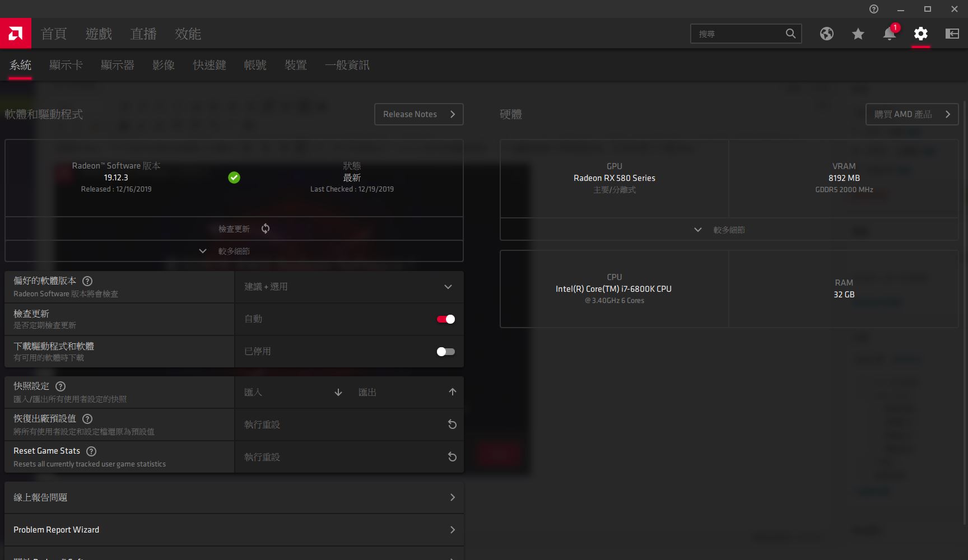Image resolution: width=968 pixels, height=560 pixels.
Task: Enable the 下載驅動程式和軟體 switch
Action: [x=446, y=352]
